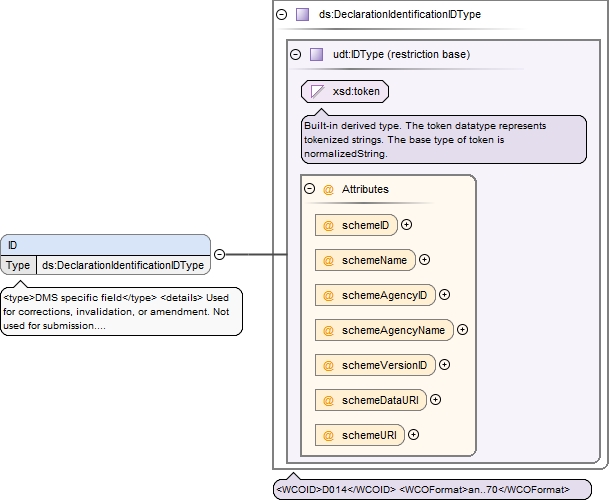Click the udt:IDType (restriction base) label
This screenshot has height=503, width=610.
coord(401,54)
